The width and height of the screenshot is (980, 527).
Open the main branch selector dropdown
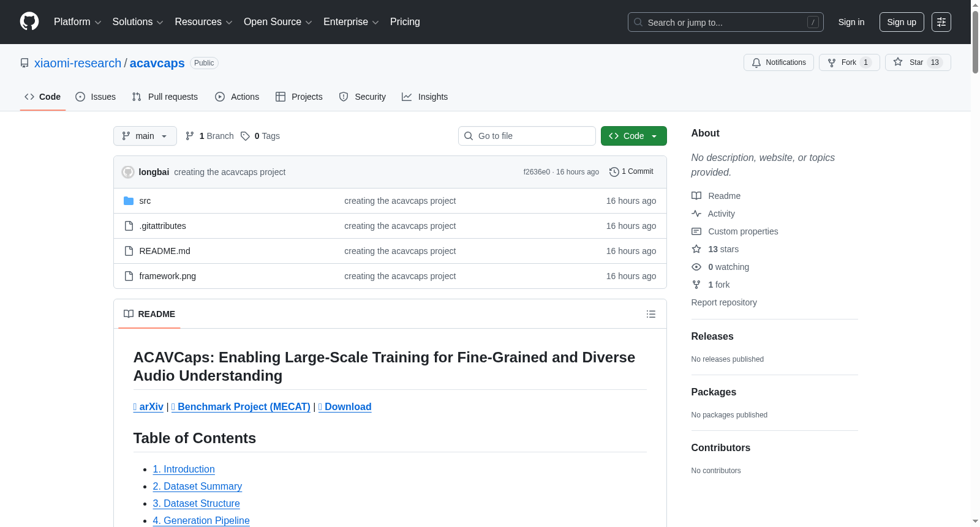point(145,136)
